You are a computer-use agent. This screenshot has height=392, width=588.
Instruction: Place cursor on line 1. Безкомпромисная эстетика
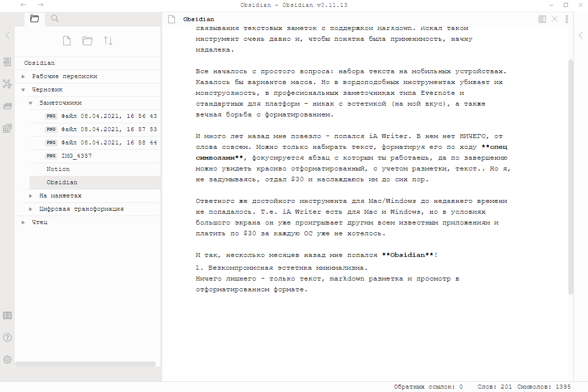click(x=281, y=268)
